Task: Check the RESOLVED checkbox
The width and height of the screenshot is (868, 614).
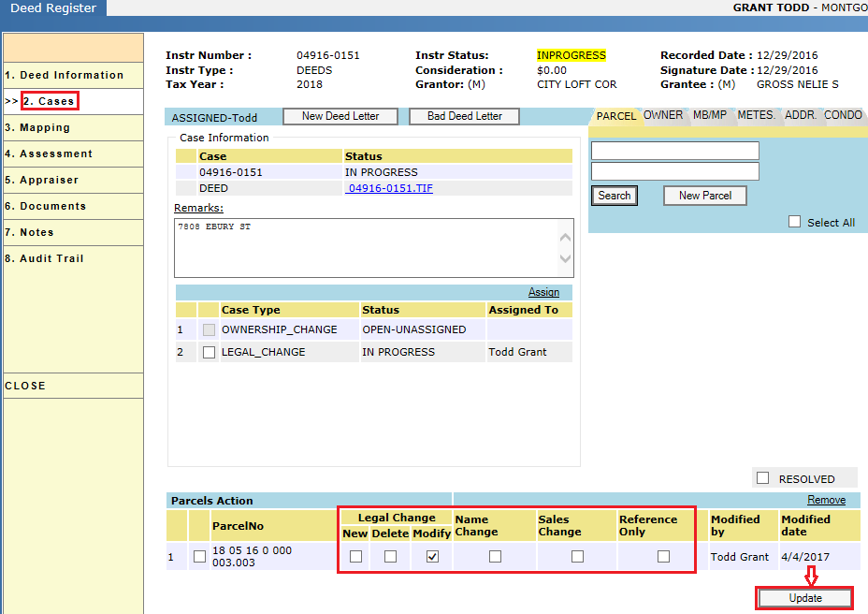Action: pyautogui.click(x=763, y=478)
